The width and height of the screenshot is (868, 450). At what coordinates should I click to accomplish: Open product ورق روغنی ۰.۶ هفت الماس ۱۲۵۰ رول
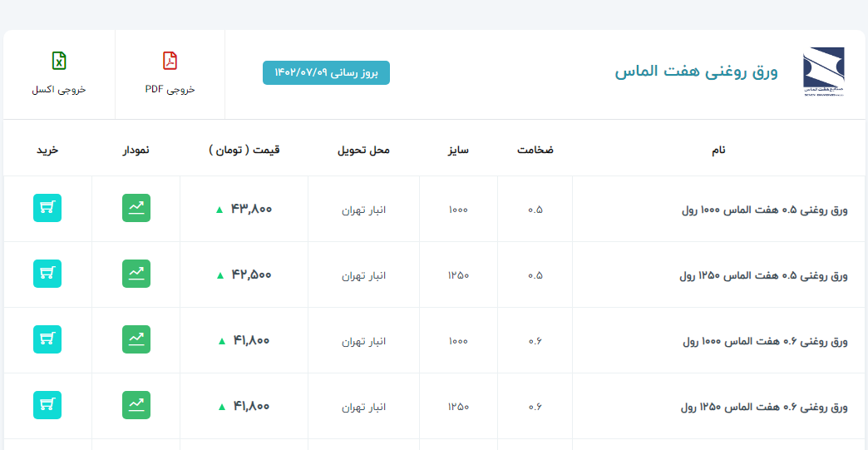(x=764, y=407)
